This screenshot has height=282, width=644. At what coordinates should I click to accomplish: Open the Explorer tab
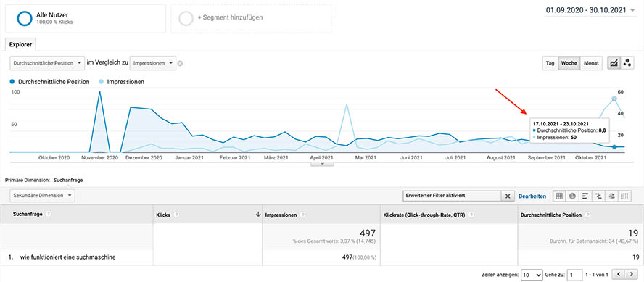coord(20,43)
